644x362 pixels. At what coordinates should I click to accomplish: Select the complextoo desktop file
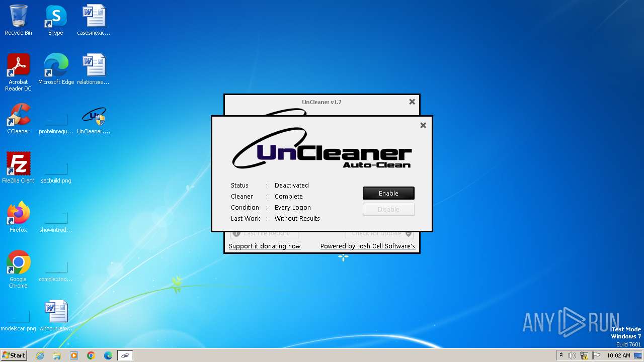click(56, 270)
